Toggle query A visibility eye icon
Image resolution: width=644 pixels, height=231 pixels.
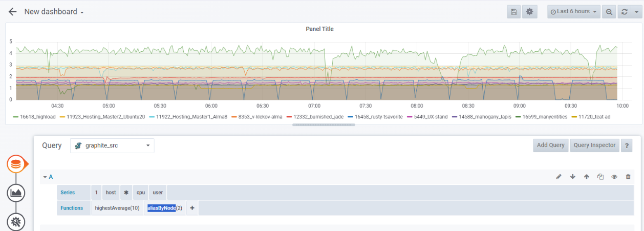[x=614, y=177]
